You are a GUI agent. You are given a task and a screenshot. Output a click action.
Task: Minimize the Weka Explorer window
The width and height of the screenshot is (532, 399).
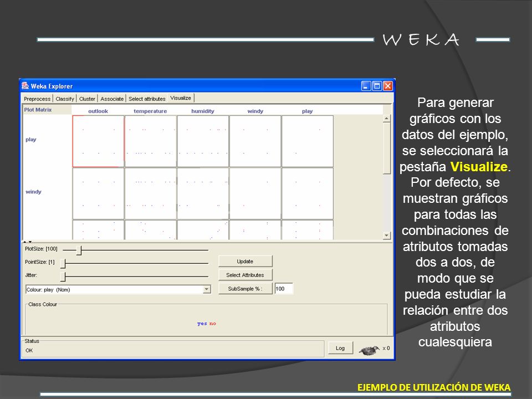(366, 86)
